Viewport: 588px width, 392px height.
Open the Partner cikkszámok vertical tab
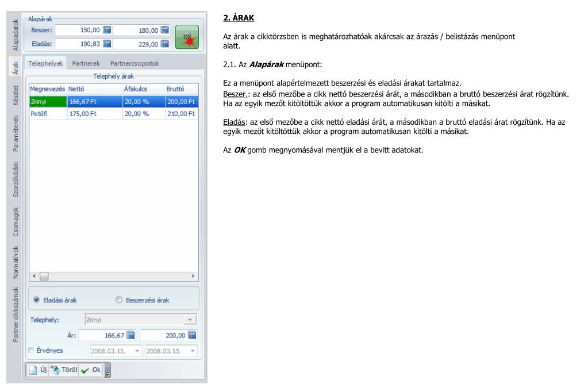(x=16, y=315)
